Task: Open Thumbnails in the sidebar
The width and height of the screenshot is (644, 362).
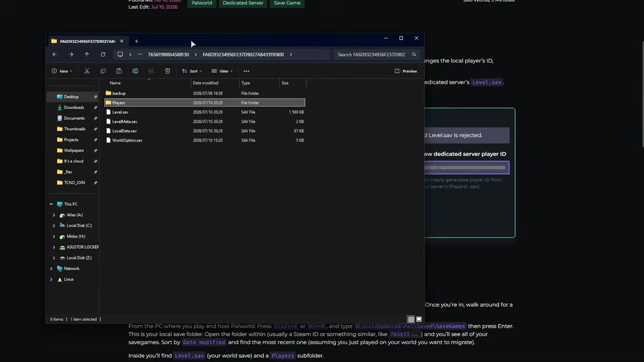Action: click(74, 129)
